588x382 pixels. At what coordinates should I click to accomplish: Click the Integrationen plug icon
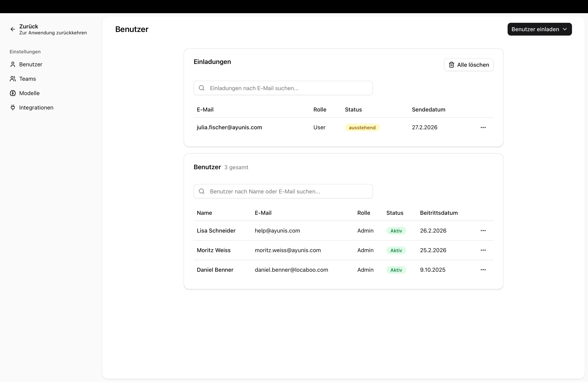click(x=13, y=108)
